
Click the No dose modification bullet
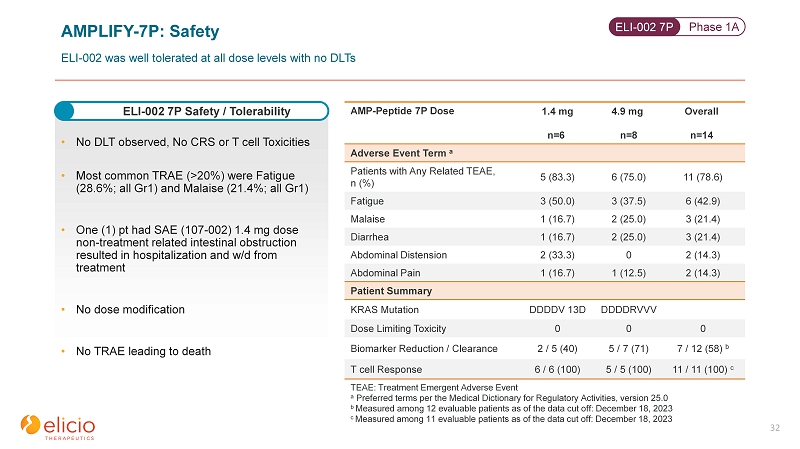130,310
